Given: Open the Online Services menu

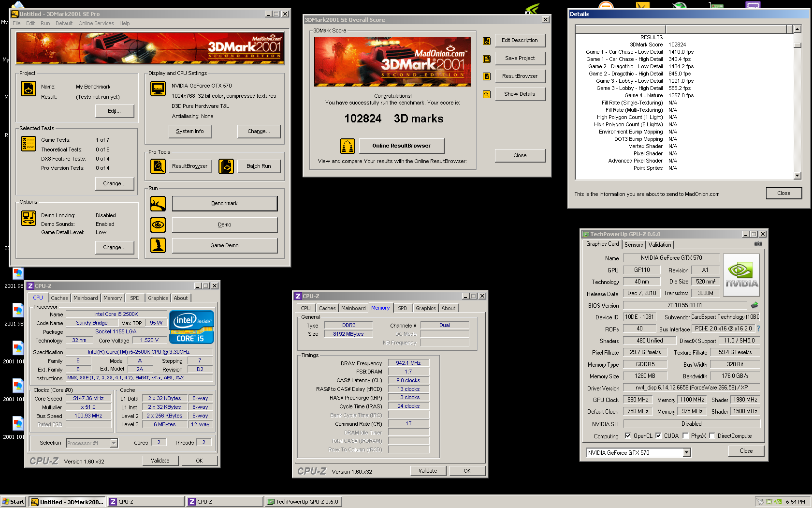Looking at the screenshot, I should pos(96,23).
